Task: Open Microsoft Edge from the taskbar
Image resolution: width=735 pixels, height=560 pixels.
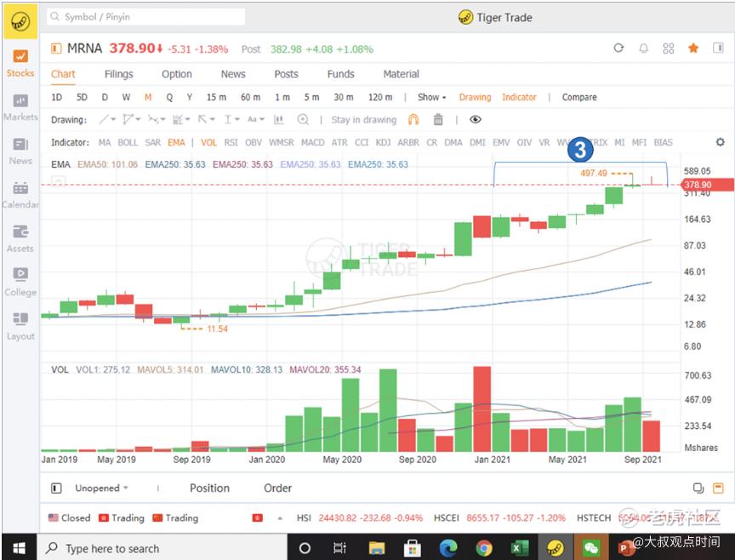Action: (448, 548)
